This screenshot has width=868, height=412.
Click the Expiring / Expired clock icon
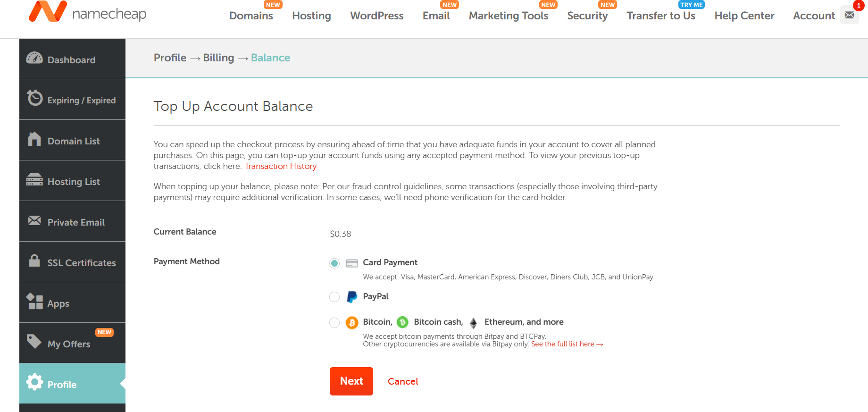34,98
